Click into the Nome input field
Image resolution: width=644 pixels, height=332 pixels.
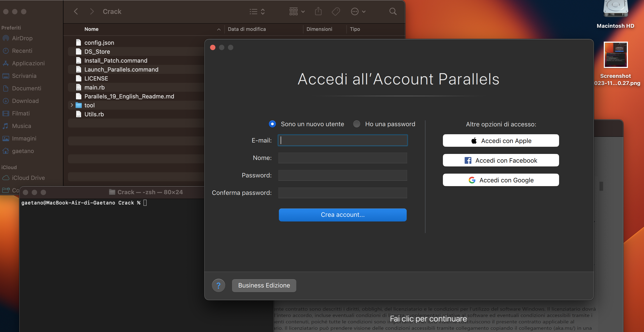343,158
